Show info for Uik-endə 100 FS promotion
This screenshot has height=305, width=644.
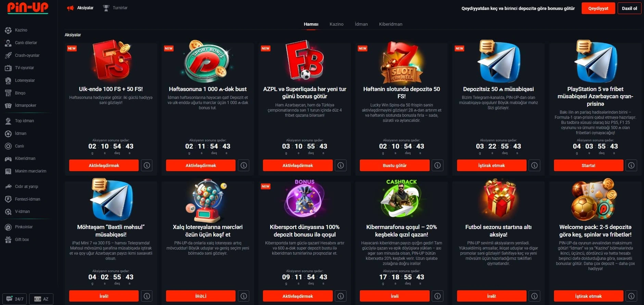pos(147,165)
